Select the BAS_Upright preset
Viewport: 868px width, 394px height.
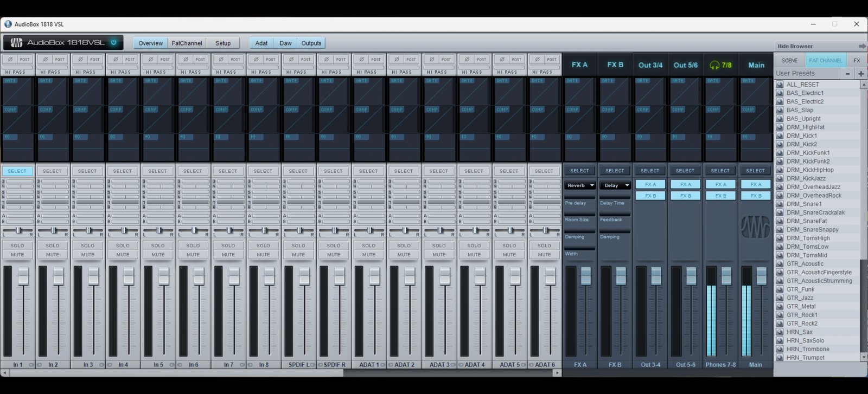pyautogui.click(x=803, y=119)
